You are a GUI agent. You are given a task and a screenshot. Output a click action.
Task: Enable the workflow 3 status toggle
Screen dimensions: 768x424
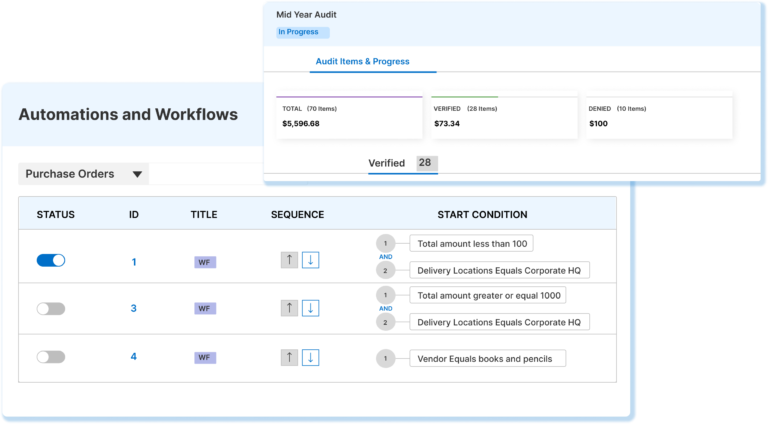pos(51,309)
